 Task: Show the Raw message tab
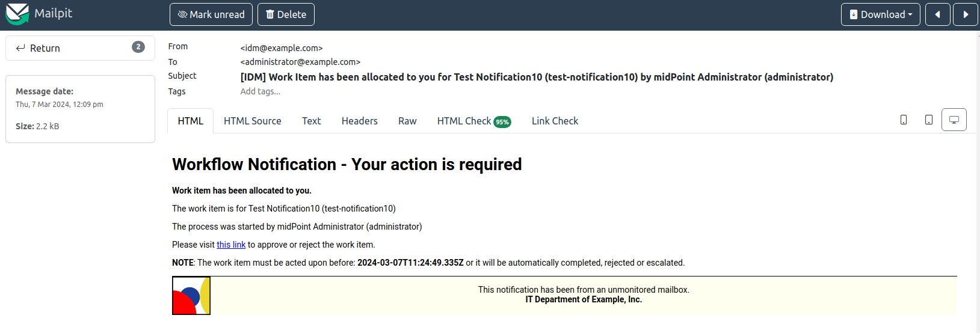(407, 121)
